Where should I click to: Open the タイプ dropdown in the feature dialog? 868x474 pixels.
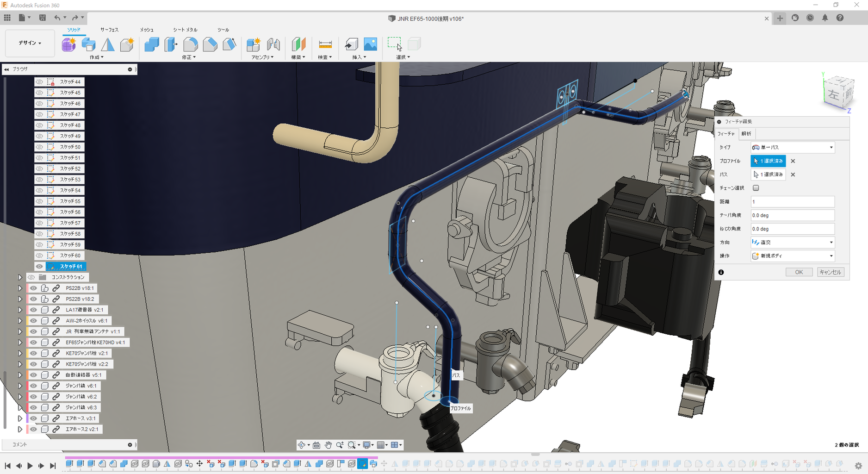(x=792, y=147)
